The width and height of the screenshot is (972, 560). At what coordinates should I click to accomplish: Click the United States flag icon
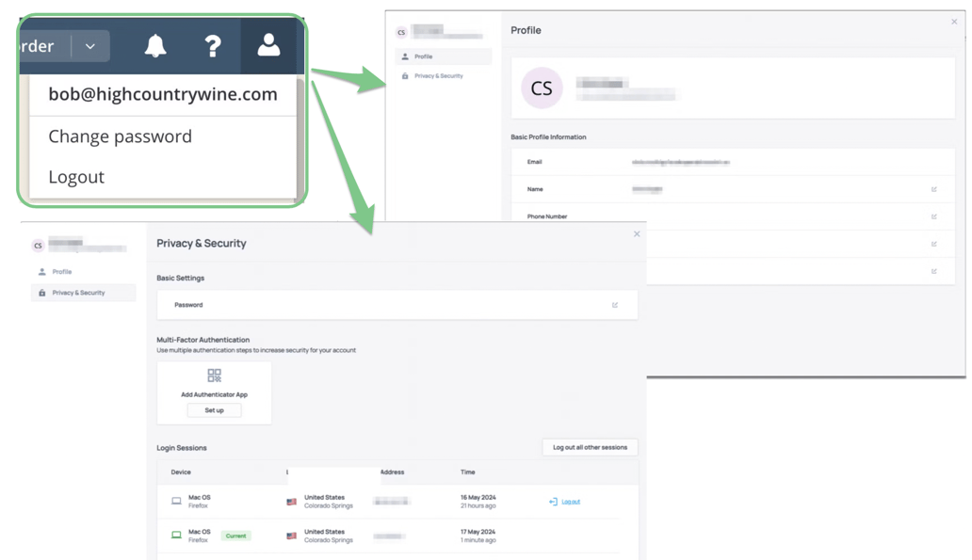(291, 503)
